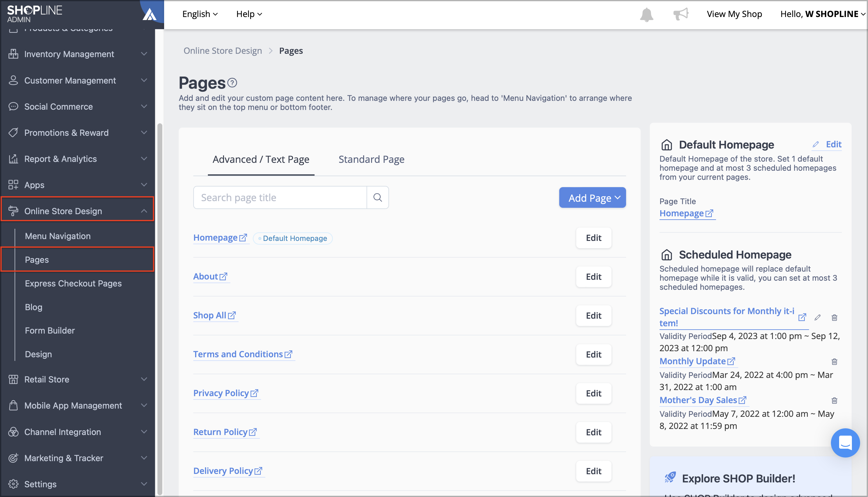Open Homepage external link icon in page list
868x497 pixels.
pos(243,238)
